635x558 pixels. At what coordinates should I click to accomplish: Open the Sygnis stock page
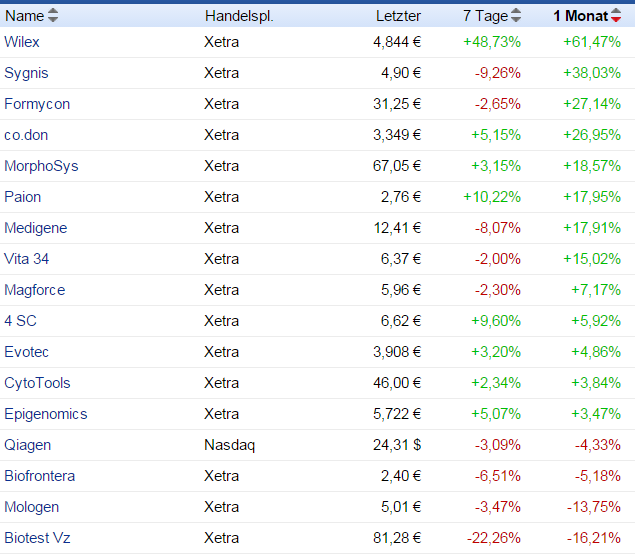[x=26, y=73]
